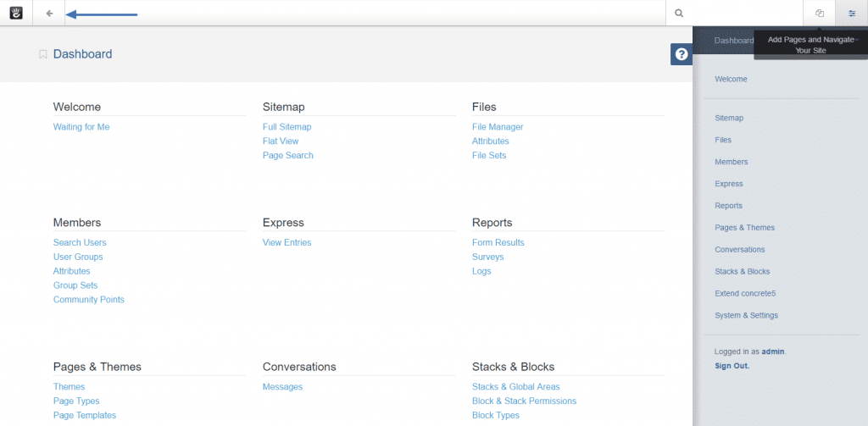
Task: Click Sign Out in the side panel
Action: point(732,366)
